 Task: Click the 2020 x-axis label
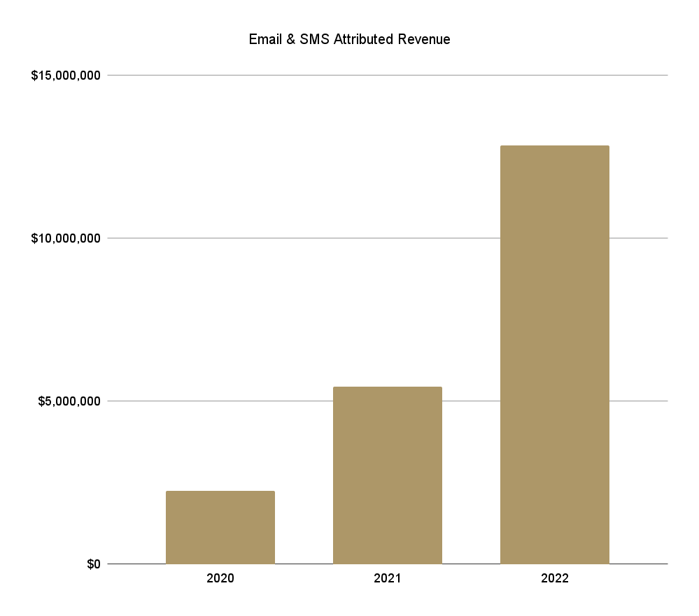220,578
